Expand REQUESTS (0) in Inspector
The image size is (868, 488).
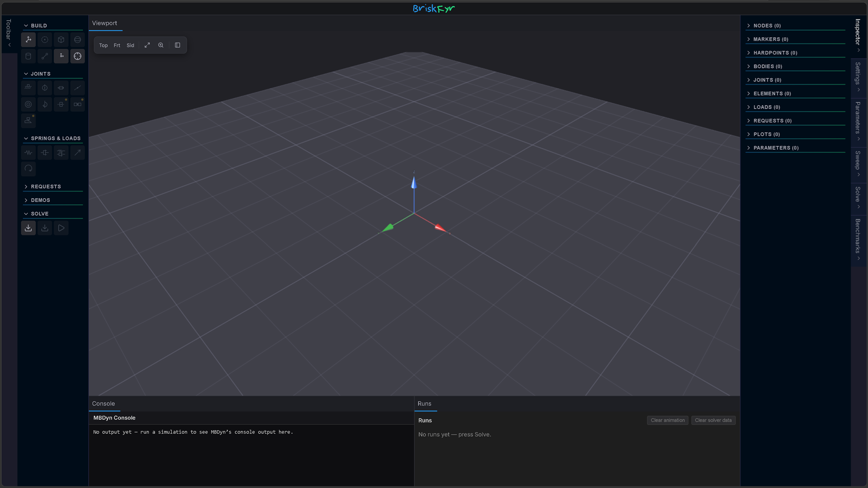click(x=795, y=121)
